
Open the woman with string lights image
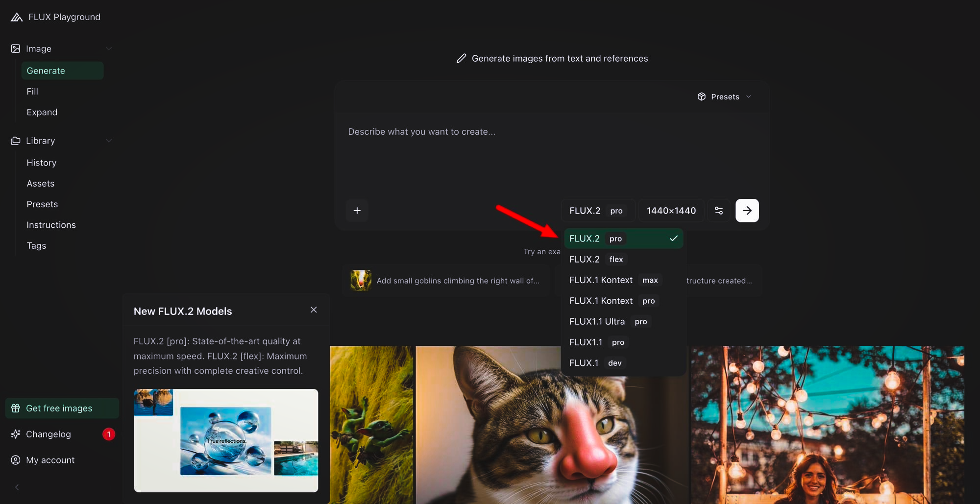coord(828,425)
